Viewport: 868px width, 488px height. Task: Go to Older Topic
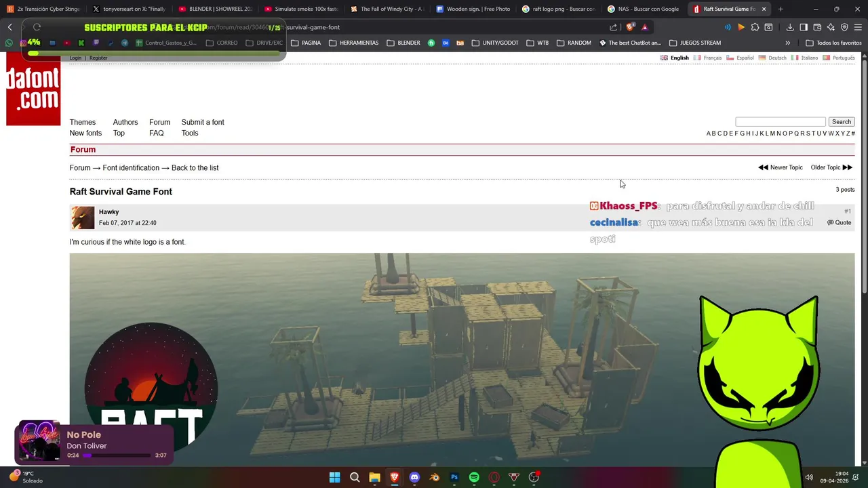pyautogui.click(x=831, y=167)
